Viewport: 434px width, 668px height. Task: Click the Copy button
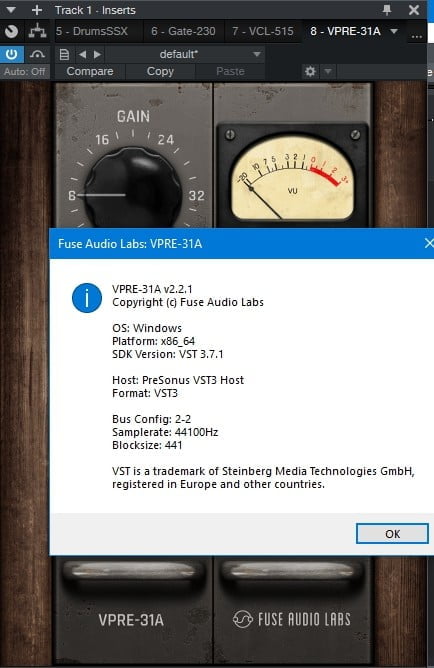coord(160,71)
